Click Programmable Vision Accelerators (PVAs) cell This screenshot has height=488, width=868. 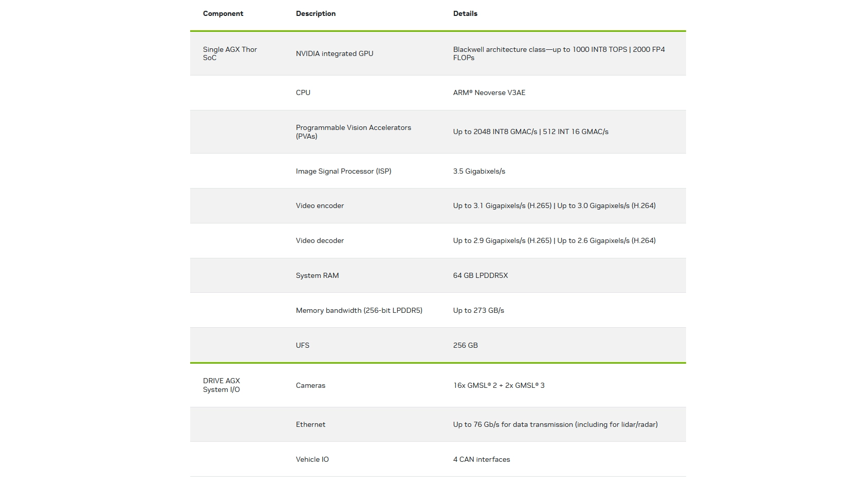[353, 132]
